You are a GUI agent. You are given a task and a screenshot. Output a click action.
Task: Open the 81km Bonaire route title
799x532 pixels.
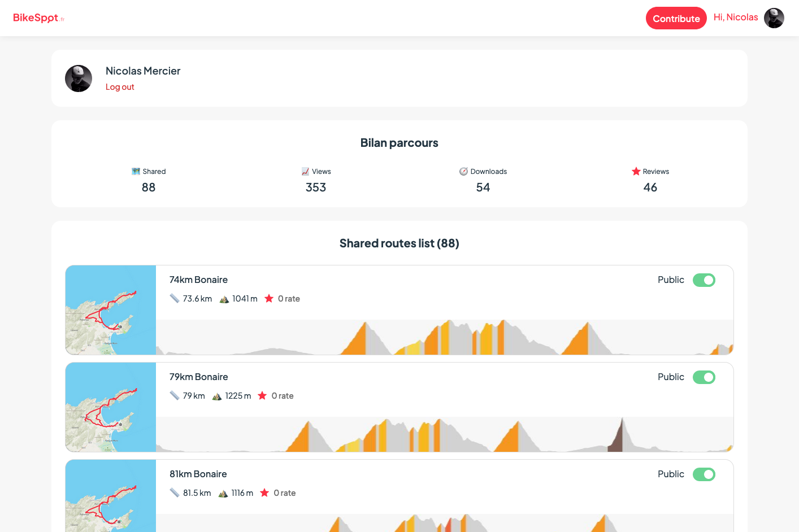click(198, 474)
